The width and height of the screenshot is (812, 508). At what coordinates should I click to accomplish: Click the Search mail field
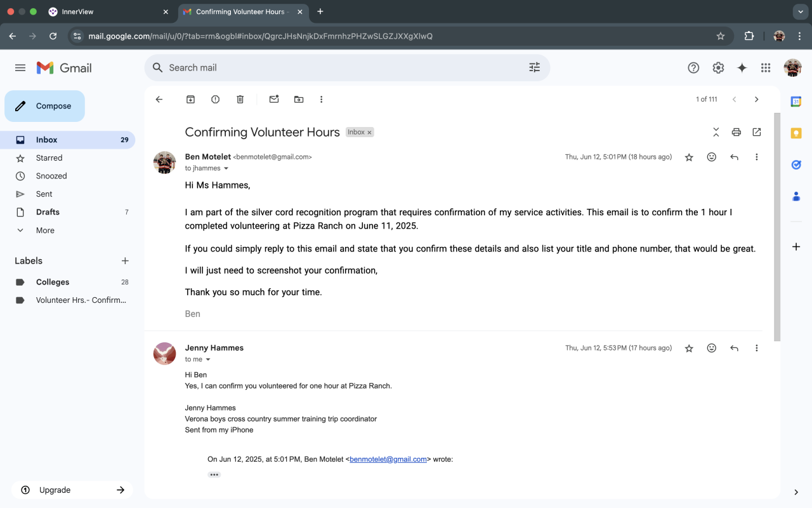343,68
